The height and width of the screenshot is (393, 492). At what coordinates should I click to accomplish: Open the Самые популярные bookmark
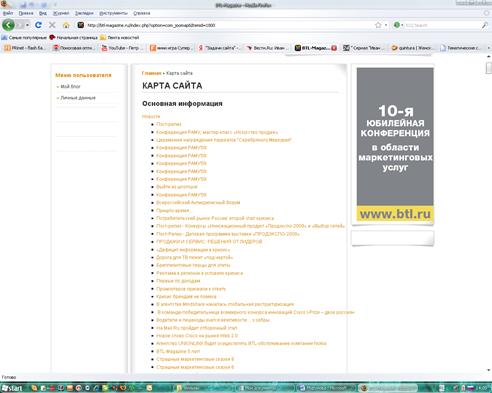coord(24,37)
